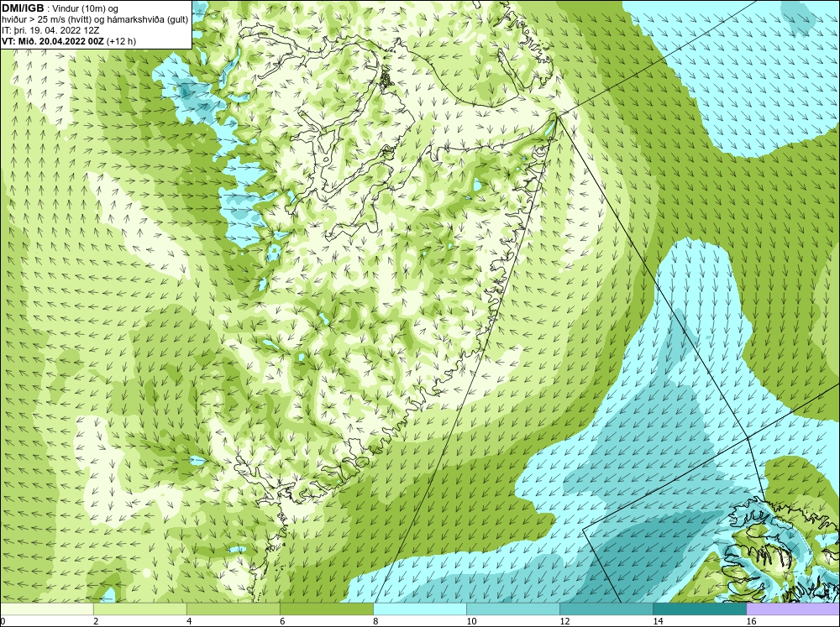Click the legend label 16
This screenshot has width=840, height=627.
tap(751, 621)
